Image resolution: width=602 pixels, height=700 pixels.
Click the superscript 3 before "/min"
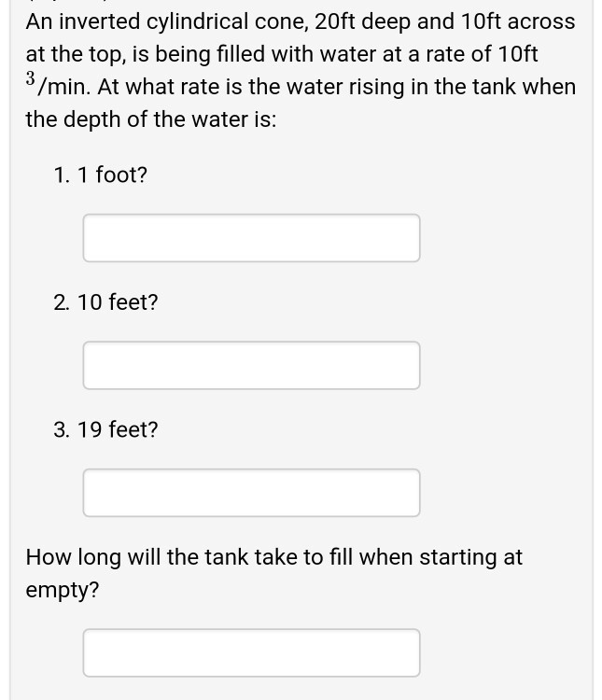tap(31, 77)
